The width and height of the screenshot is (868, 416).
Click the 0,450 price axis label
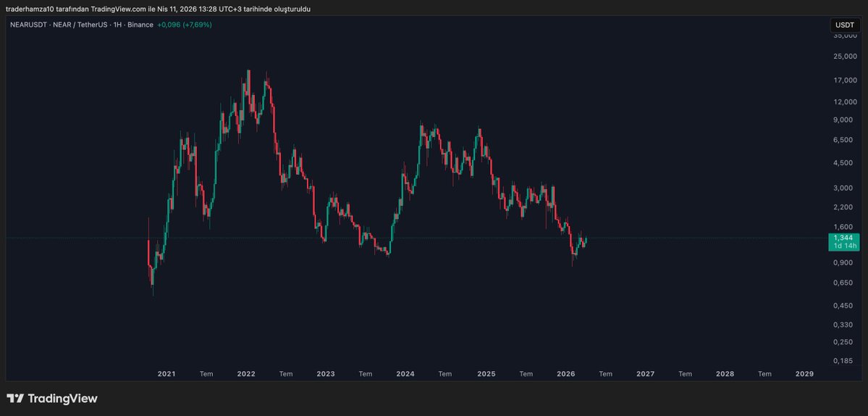pos(845,306)
